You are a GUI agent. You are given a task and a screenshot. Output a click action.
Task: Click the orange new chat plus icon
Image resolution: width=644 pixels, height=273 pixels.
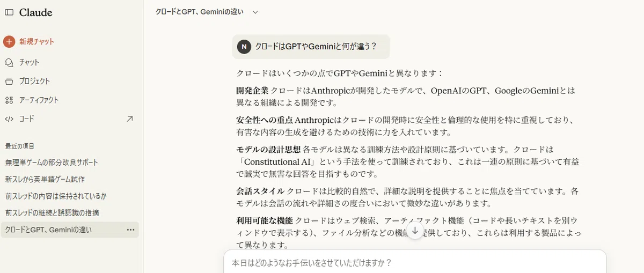(x=9, y=41)
